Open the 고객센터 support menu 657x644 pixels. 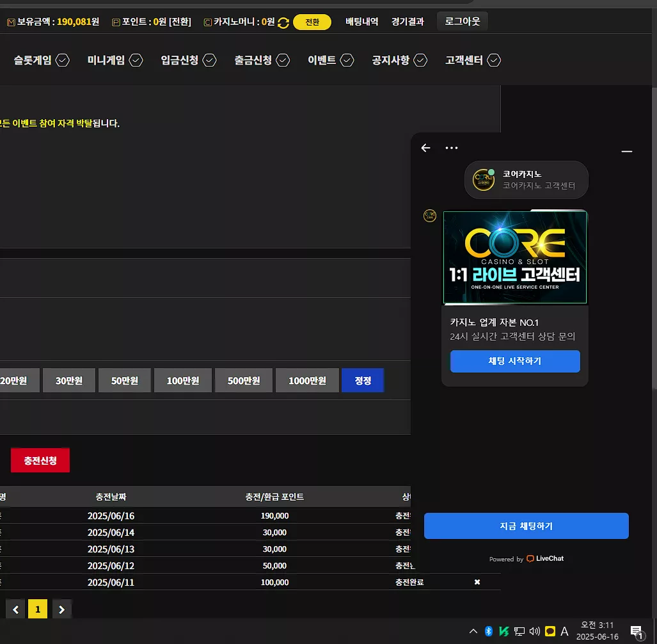coord(464,60)
